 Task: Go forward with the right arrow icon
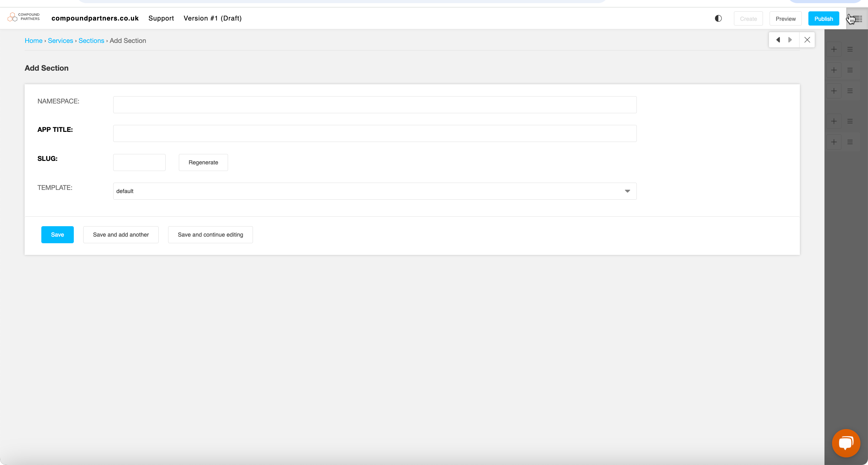790,40
